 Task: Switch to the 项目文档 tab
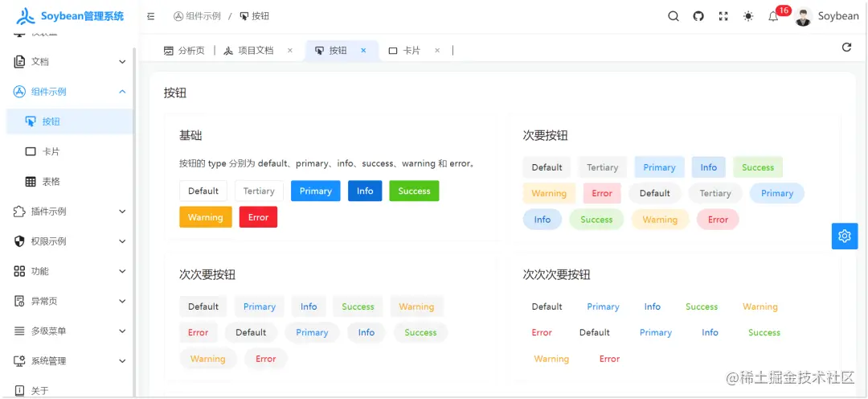click(258, 51)
